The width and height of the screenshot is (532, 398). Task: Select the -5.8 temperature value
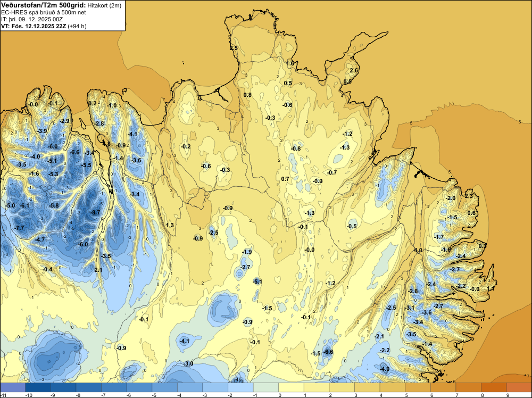coord(54,205)
